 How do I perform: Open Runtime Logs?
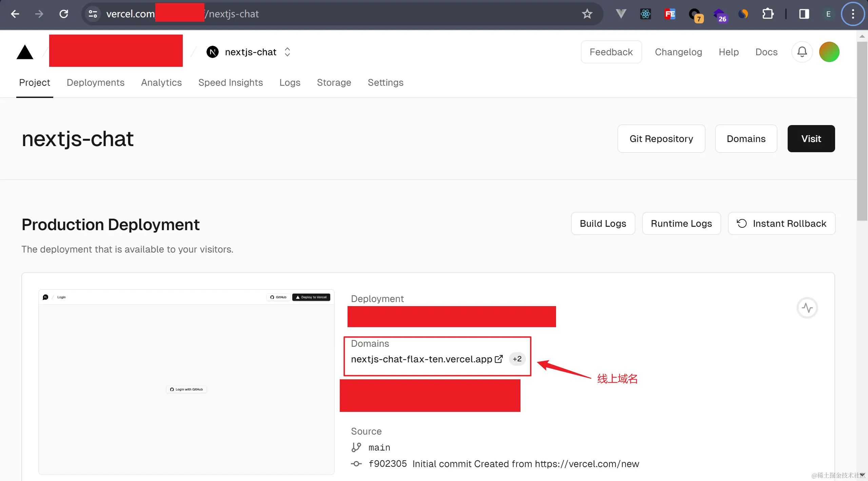(x=681, y=223)
